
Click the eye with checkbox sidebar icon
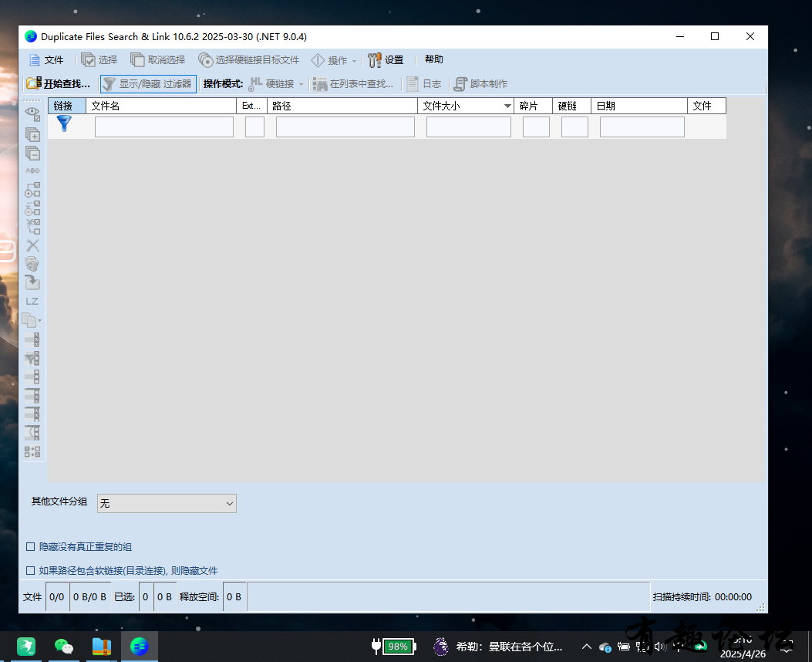32,114
